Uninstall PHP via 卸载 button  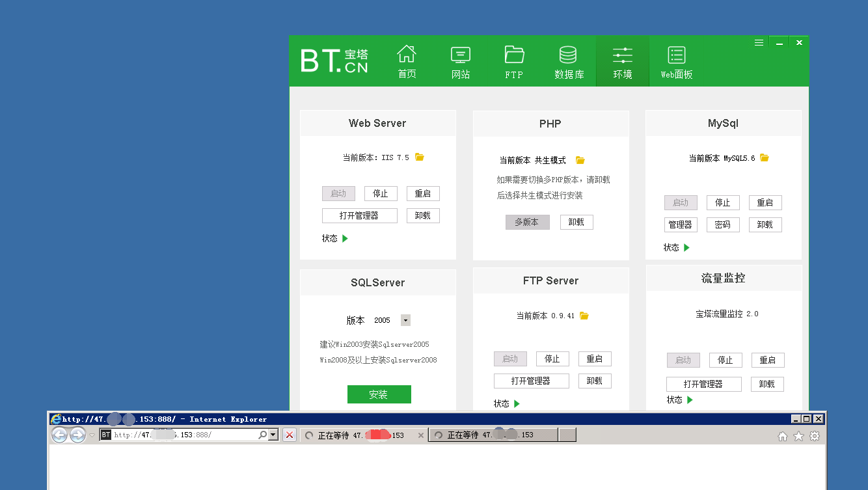click(576, 222)
